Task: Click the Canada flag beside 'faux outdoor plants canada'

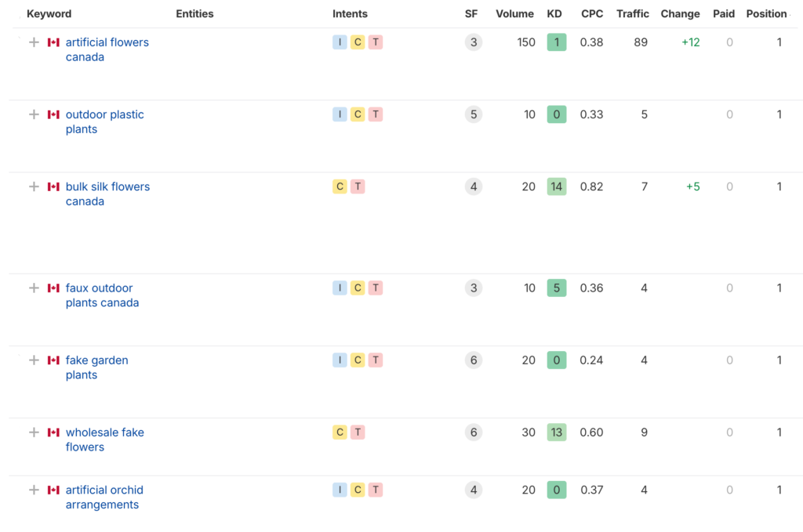Action: tap(53, 288)
